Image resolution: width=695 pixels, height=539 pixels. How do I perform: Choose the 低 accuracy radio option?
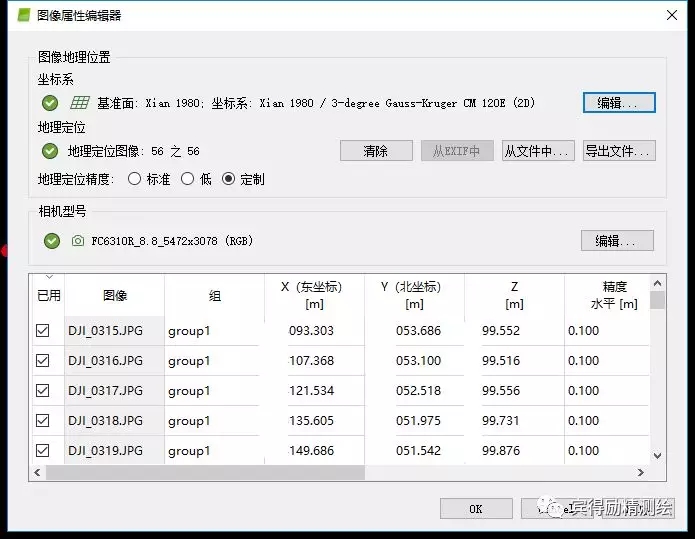(x=187, y=179)
